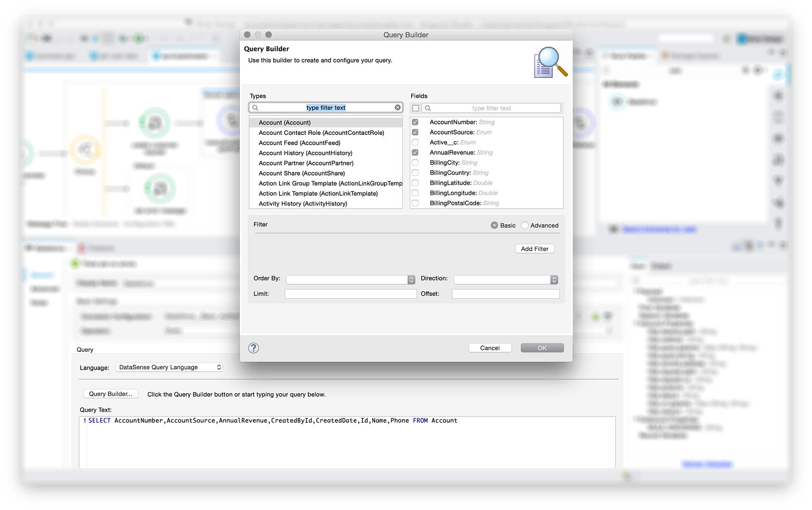This screenshot has height=510, width=812.
Task: Click the search magnifier in Fields filter
Action: (428, 108)
